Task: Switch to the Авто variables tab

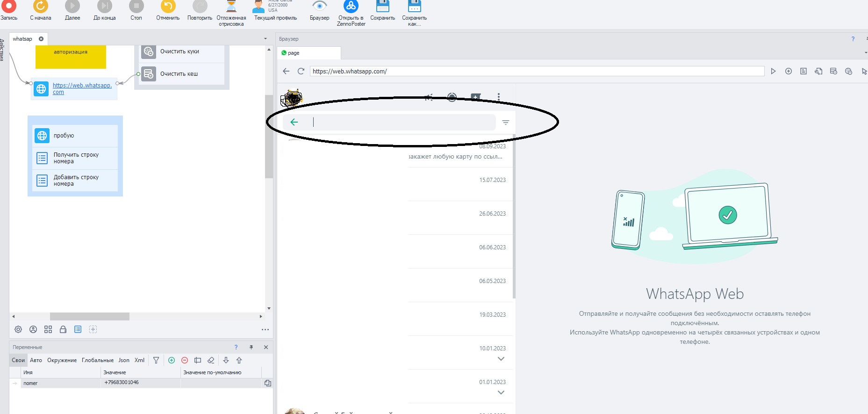Action: tap(36, 360)
